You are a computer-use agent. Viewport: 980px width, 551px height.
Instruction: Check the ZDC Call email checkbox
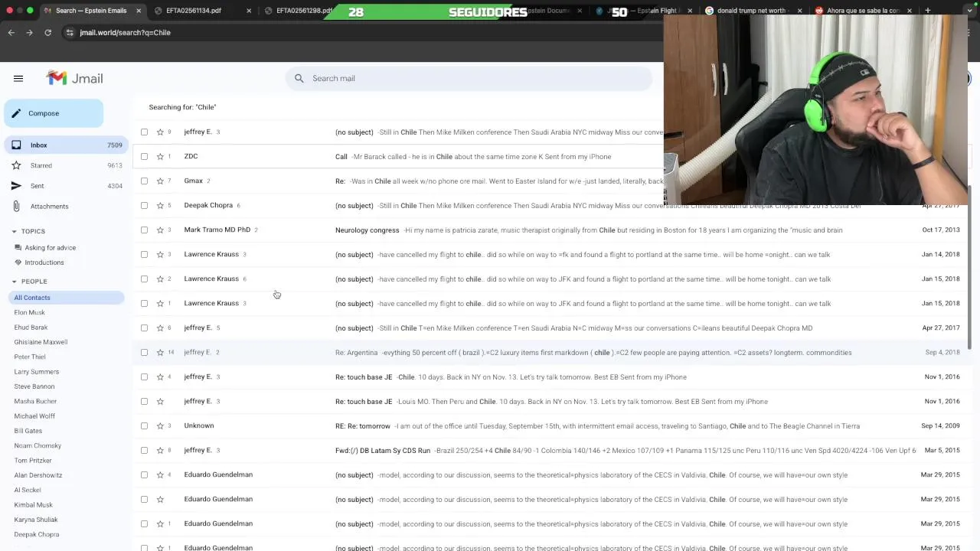144,156
